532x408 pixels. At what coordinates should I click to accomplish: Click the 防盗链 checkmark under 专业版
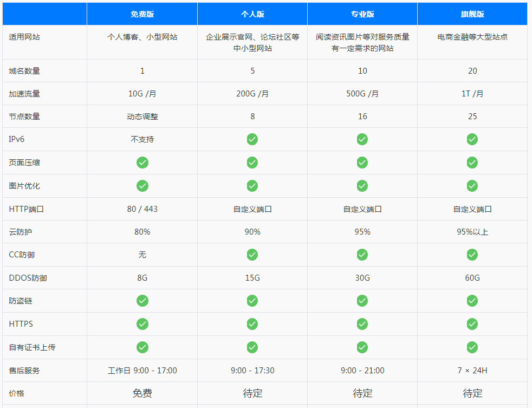pos(362,301)
